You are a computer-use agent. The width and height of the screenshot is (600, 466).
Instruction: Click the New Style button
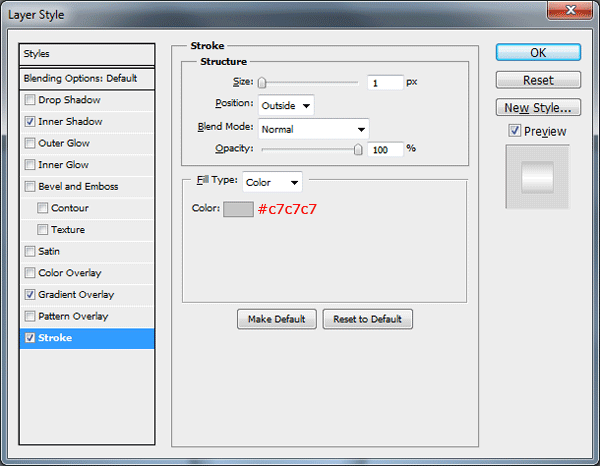tap(538, 108)
